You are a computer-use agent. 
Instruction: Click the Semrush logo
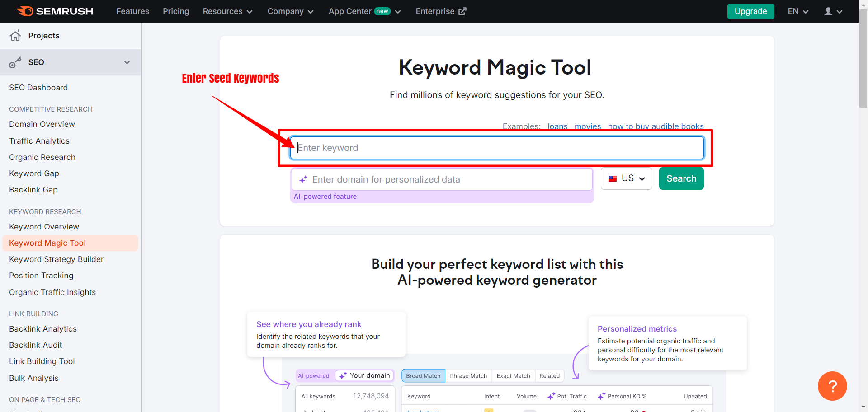click(55, 11)
